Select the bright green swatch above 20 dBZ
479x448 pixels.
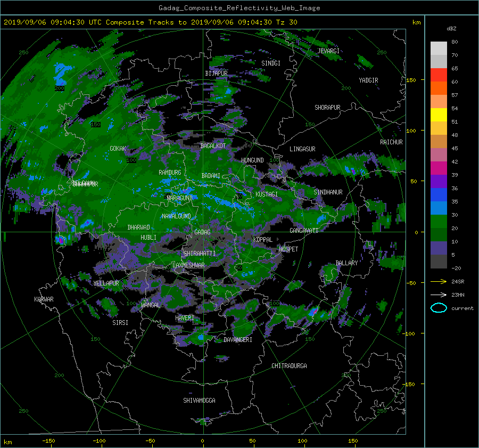click(x=439, y=222)
